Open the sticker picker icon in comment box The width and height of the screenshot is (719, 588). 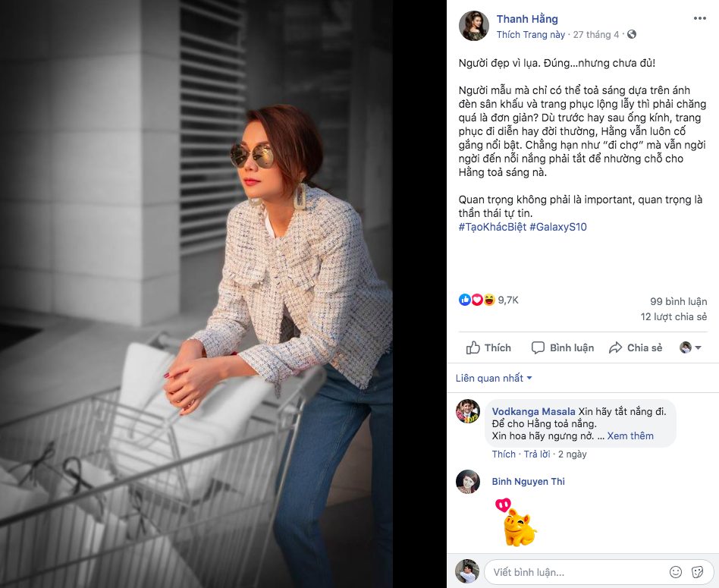(x=697, y=572)
